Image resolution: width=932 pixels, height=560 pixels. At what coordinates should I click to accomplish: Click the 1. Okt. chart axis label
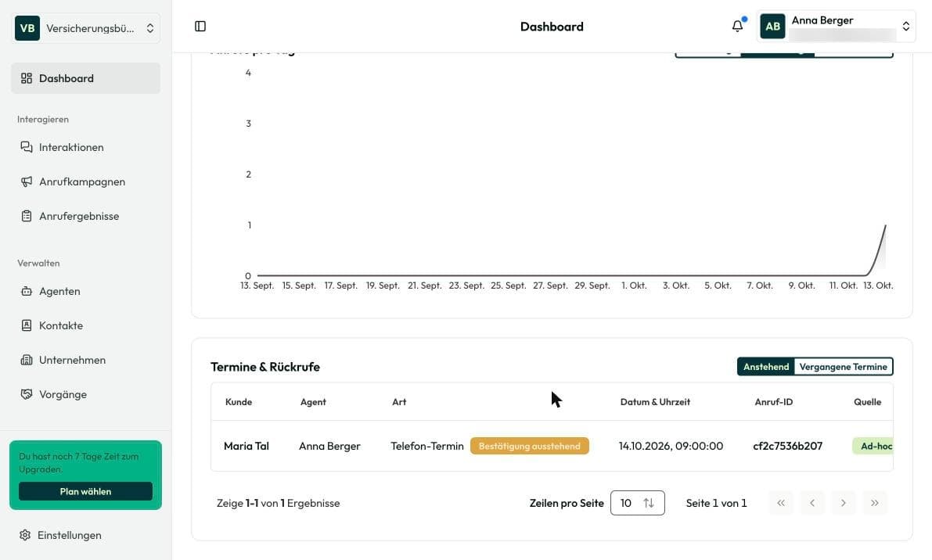[x=634, y=285]
